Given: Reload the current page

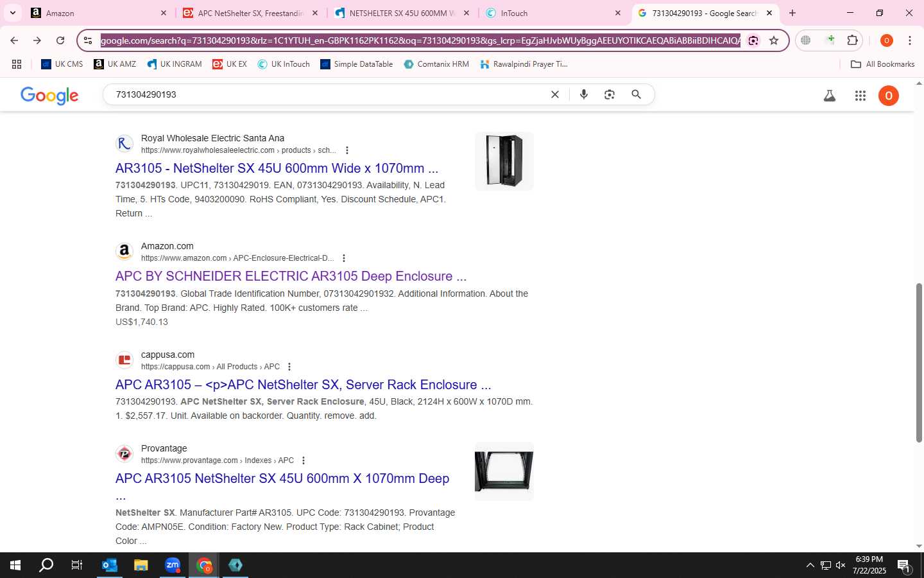Looking at the screenshot, I should coord(60,40).
